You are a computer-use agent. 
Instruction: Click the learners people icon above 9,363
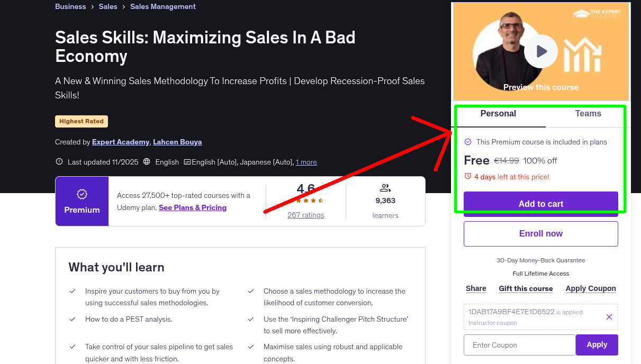385,187
